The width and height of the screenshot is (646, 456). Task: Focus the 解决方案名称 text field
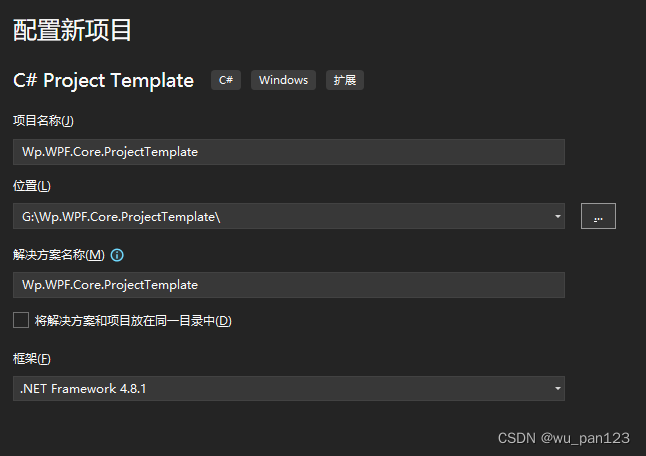click(x=288, y=285)
